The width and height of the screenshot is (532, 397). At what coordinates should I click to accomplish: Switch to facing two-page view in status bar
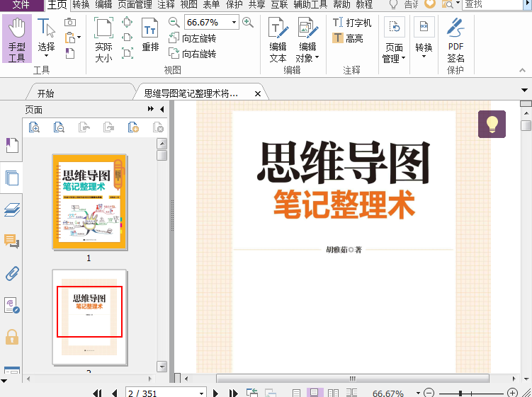click(332, 393)
